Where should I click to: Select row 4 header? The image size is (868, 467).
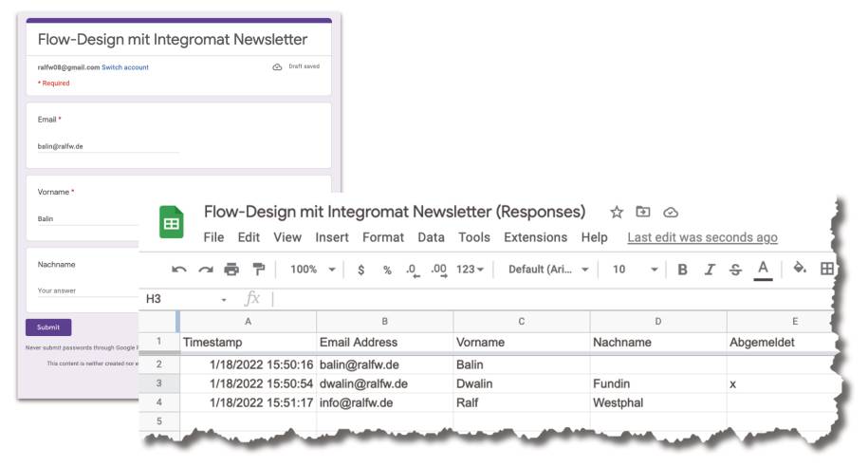tap(158, 402)
